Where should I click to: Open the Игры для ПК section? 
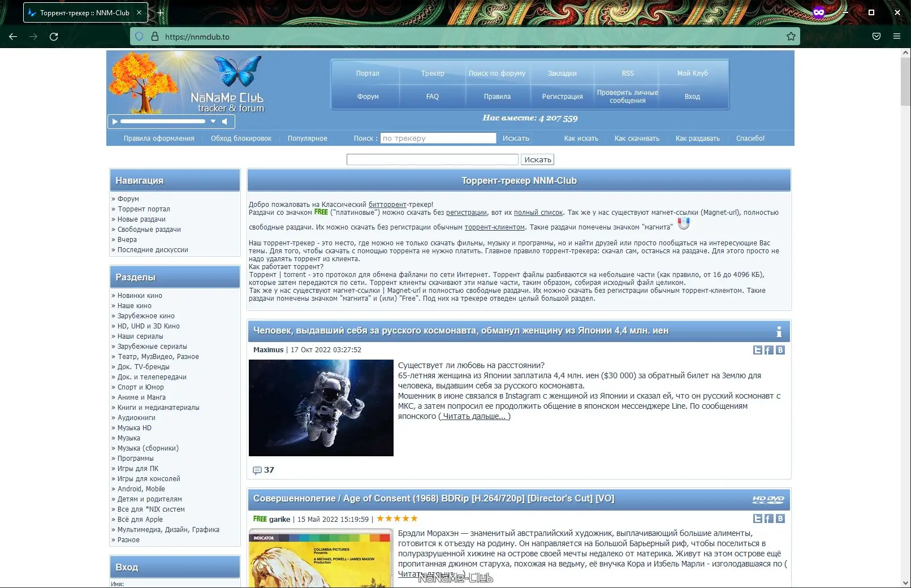[x=138, y=469]
